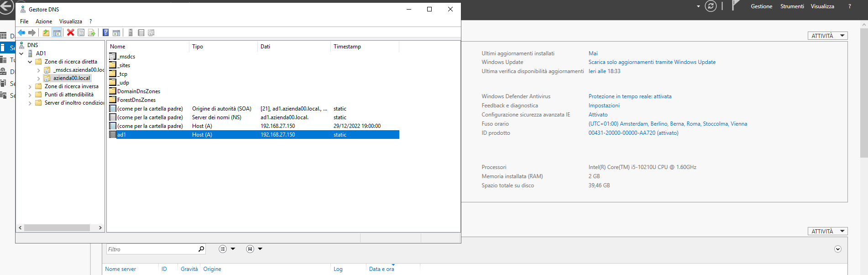Click the DomainDnsZones folder icon
This screenshot has height=275, width=868.
pyautogui.click(x=113, y=91)
